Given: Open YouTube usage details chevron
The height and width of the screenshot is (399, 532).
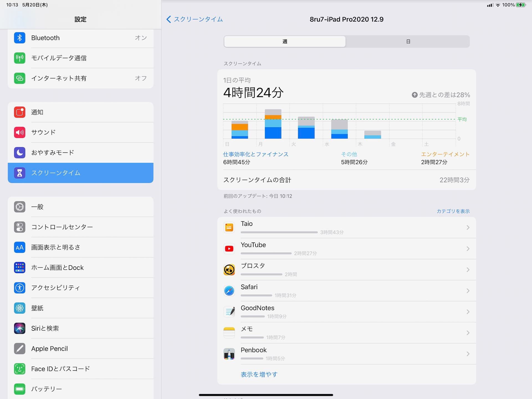Looking at the screenshot, I should click(468, 249).
